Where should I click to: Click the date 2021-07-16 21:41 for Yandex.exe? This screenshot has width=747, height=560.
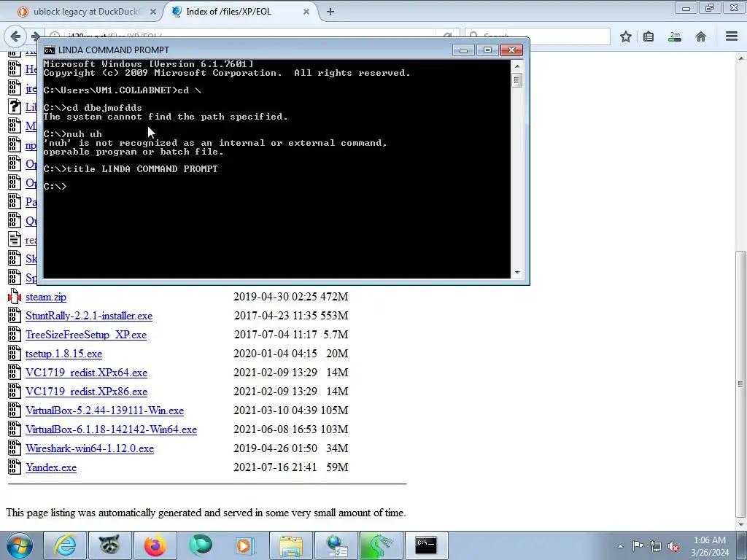(275, 467)
